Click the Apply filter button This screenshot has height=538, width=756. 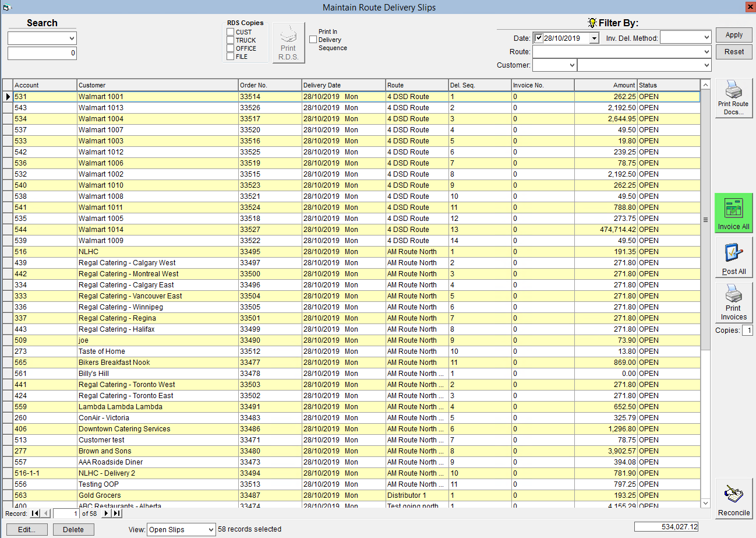pyautogui.click(x=734, y=35)
